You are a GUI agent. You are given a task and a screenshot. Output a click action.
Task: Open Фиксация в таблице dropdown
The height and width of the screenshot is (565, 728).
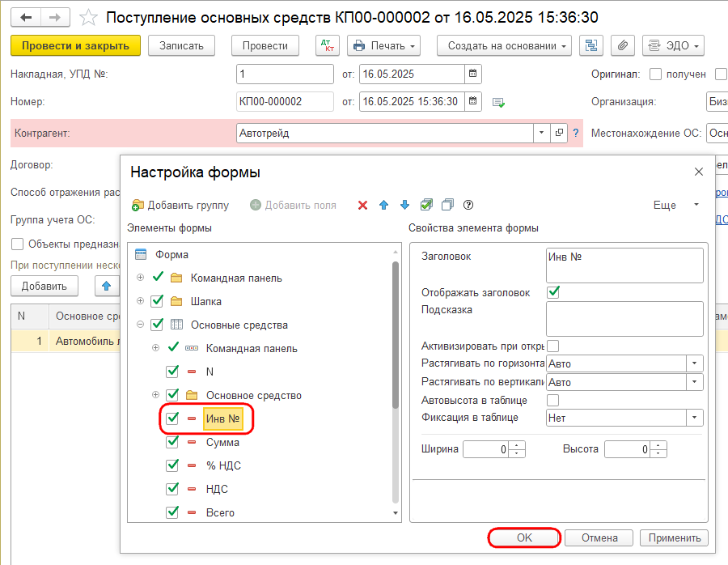(x=695, y=418)
